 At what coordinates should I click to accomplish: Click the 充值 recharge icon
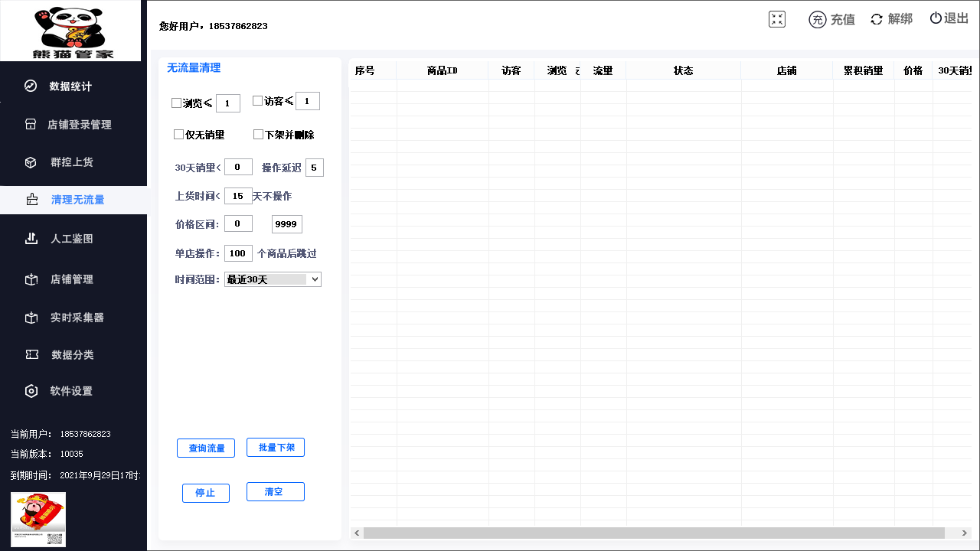point(817,20)
